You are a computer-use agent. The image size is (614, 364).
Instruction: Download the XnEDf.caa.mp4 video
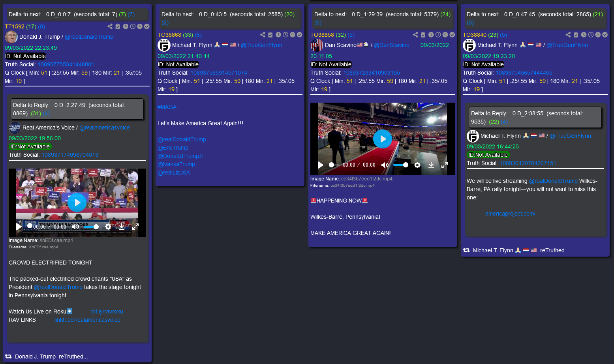[122, 227]
